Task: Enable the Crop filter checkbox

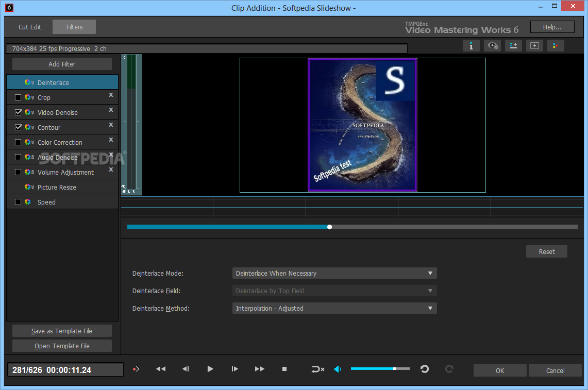Action: click(18, 97)
